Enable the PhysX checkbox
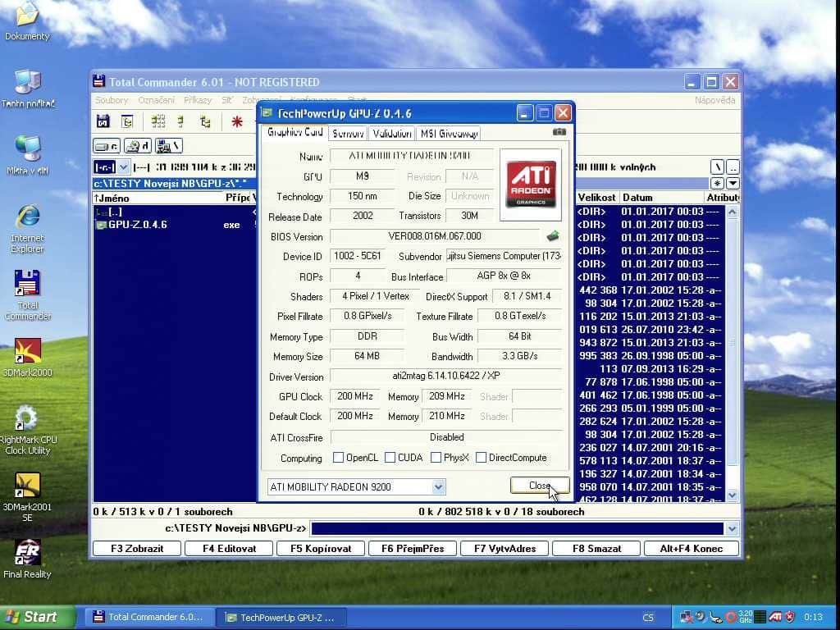840x630 pixels. click(436, 458)
